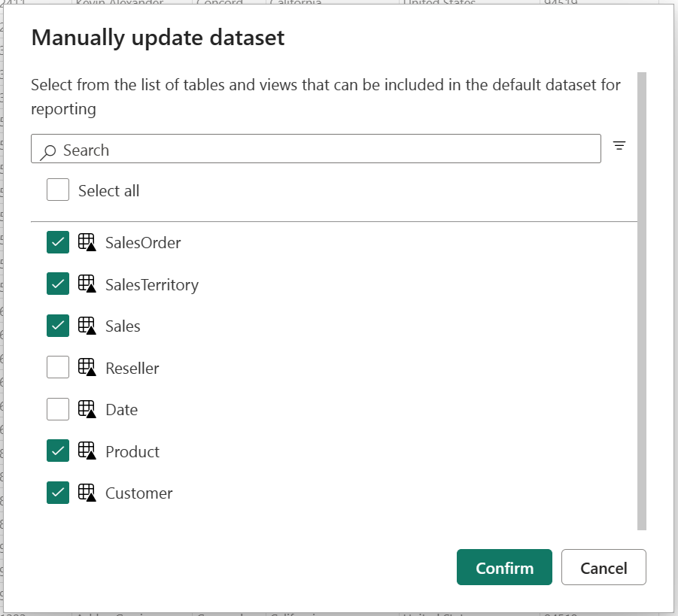Click the Sales table icon

[x=88, y=326]
